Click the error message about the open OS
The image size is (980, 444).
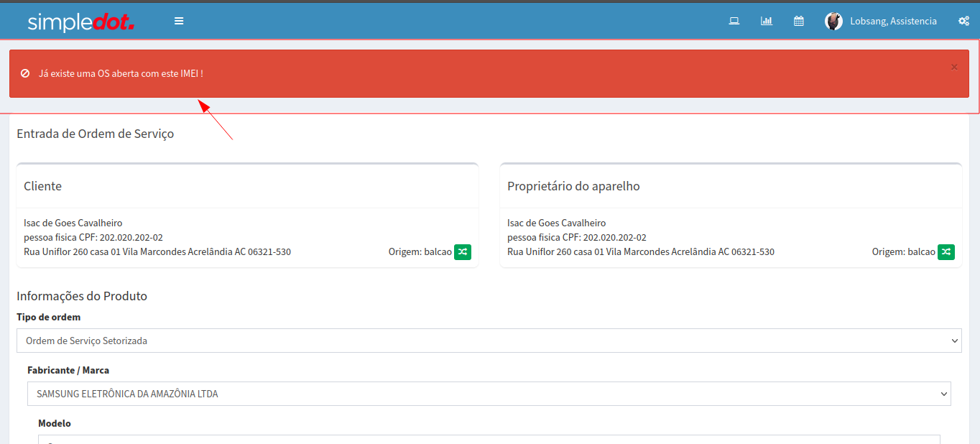121,73
